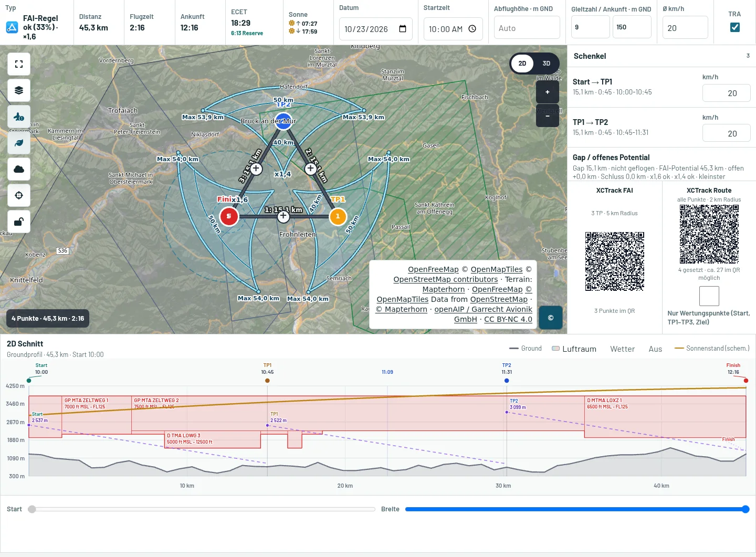
Task: Add waypoint on the TP1–TP2 leg
Action: click(x=310, y=169)
